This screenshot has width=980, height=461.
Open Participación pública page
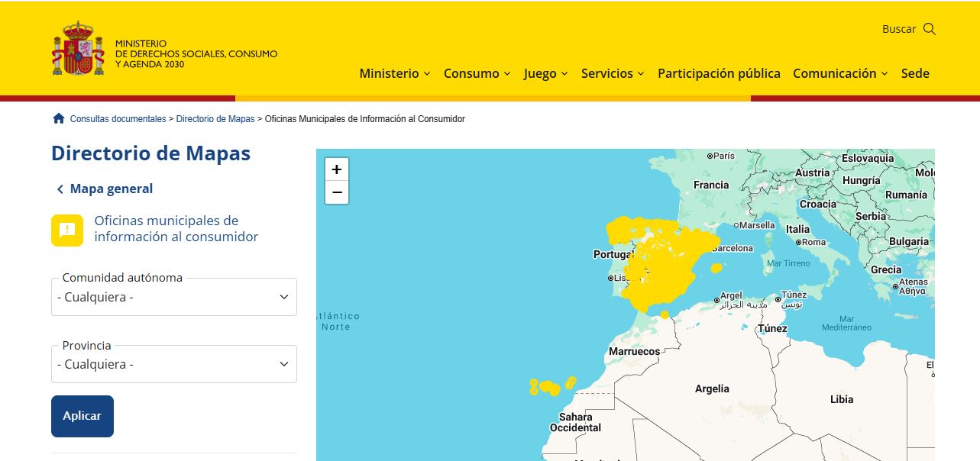719,73
